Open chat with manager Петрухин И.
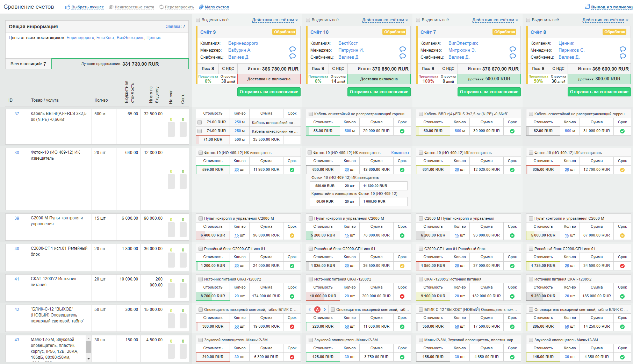The image size is (633, 364). (403, 49)
